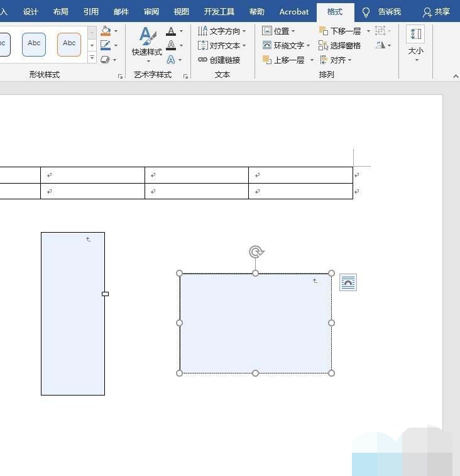460x476 pixels.
Task: Expand the Position (位置) dropdown
Action: coord(278,31)
